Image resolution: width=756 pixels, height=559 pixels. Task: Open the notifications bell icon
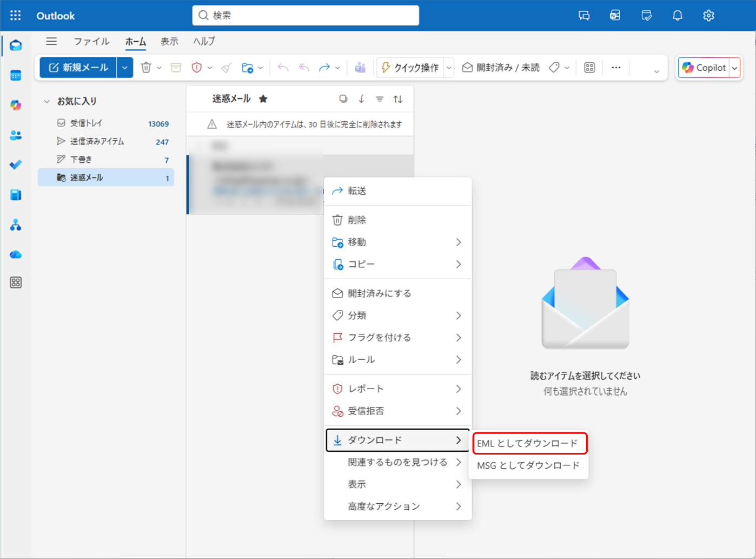click(677, 16)
